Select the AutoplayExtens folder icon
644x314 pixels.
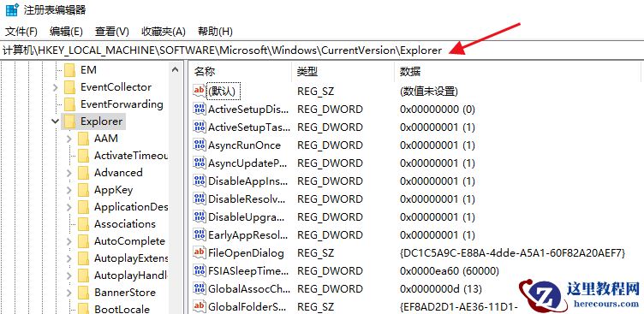(x=83, y=258)
